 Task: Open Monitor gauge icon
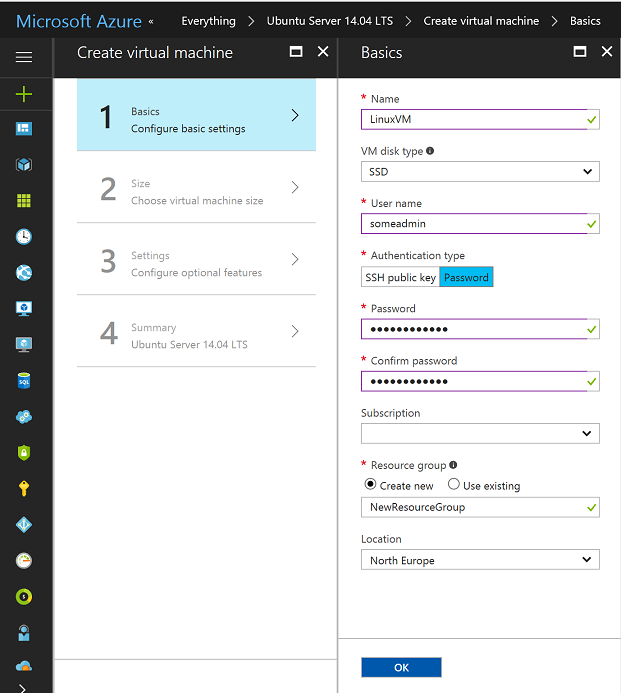24,561
